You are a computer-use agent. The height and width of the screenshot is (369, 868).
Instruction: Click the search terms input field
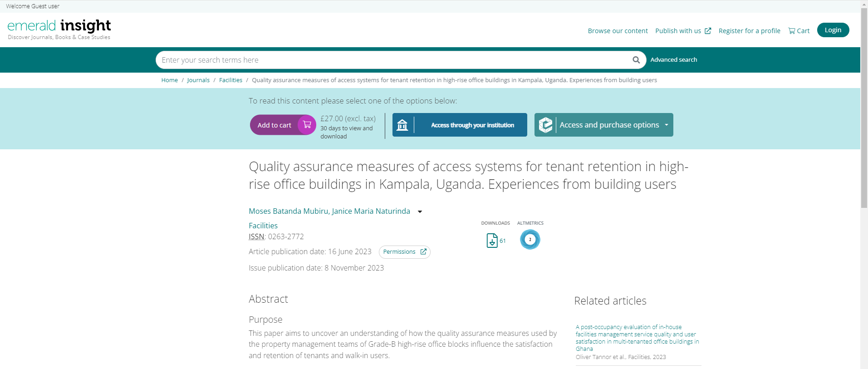point(390,60)
